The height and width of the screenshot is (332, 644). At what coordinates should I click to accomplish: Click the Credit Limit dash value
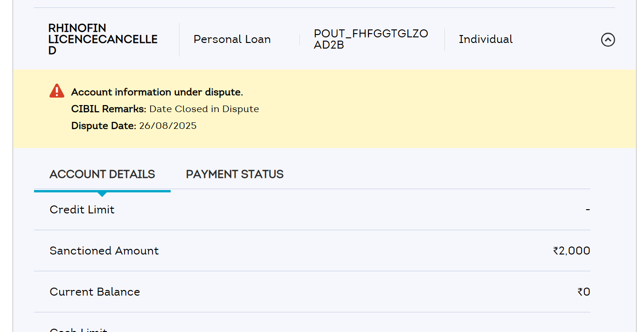click(588, 210)
